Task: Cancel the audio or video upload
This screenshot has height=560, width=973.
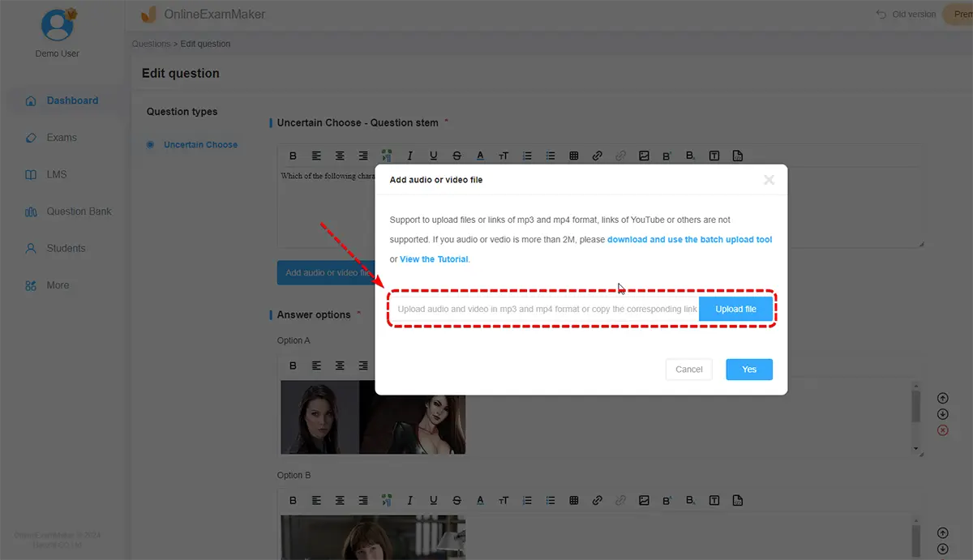Action: point(688,370)
